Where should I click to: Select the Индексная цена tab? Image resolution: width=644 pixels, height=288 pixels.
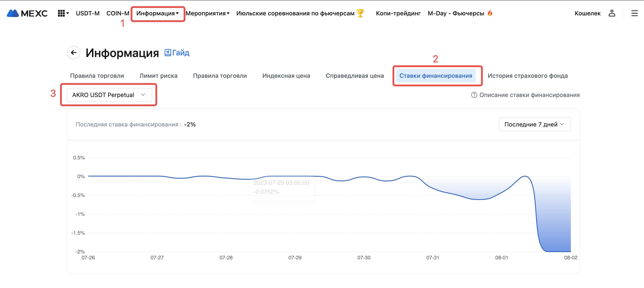coord(286,76)
